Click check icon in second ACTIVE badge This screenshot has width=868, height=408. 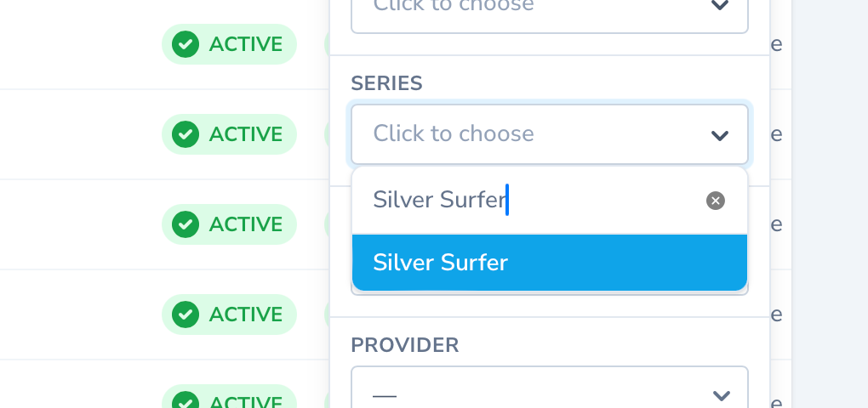(x=186, y=134)
